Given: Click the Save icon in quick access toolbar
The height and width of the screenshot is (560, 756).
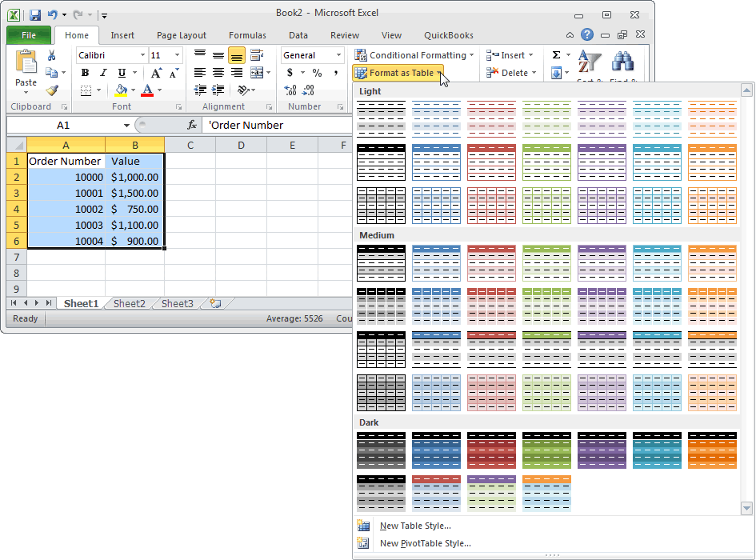Looking at the screenshot, I should click(34, 15).
